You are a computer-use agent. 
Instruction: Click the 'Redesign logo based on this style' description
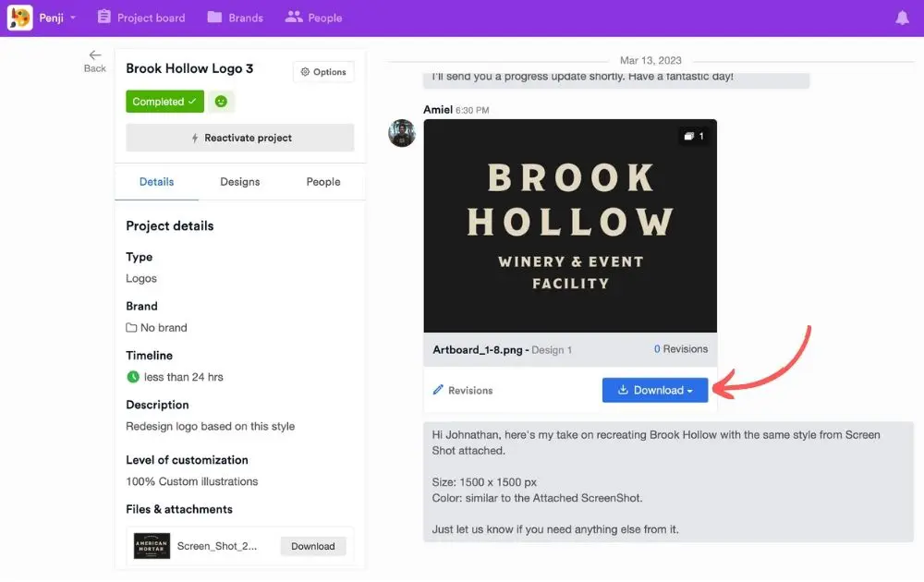pos(211,426)
